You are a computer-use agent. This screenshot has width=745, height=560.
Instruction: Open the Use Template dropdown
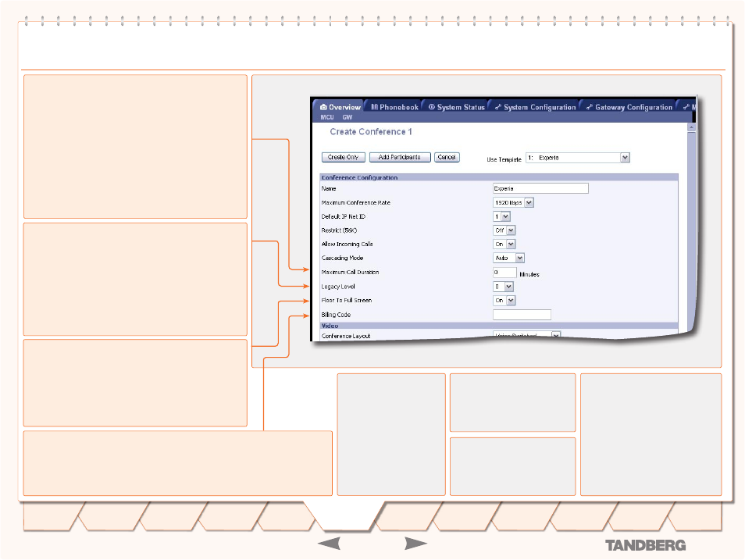click(578, 158)
